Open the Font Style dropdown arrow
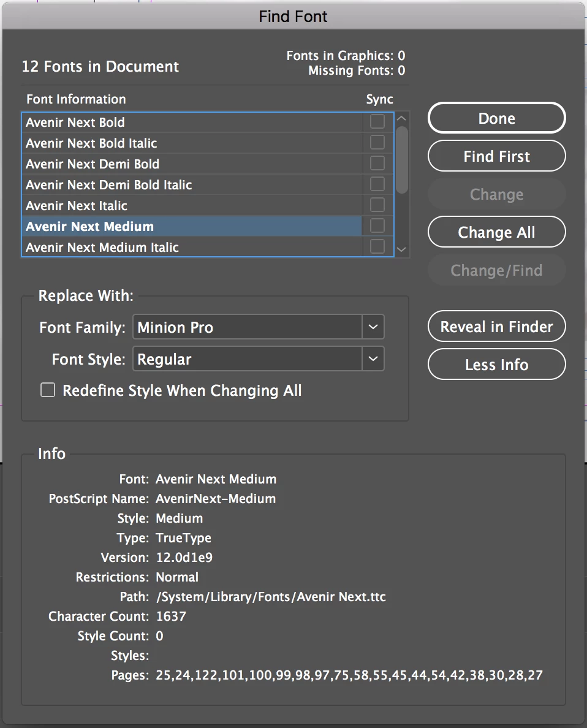Viewport: 587px width, 728px height. pyautogui.click(x=373, y=359)
